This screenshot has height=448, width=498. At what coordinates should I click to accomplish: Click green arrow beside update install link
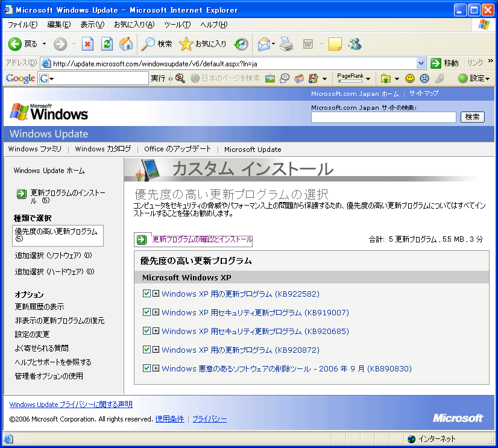coord(141,239)
